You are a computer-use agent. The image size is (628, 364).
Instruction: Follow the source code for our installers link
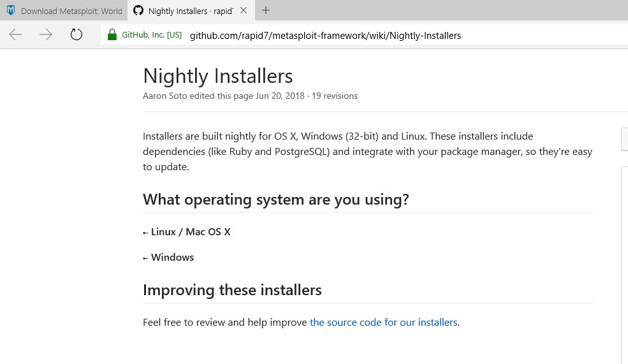click(x=383, y=323)
